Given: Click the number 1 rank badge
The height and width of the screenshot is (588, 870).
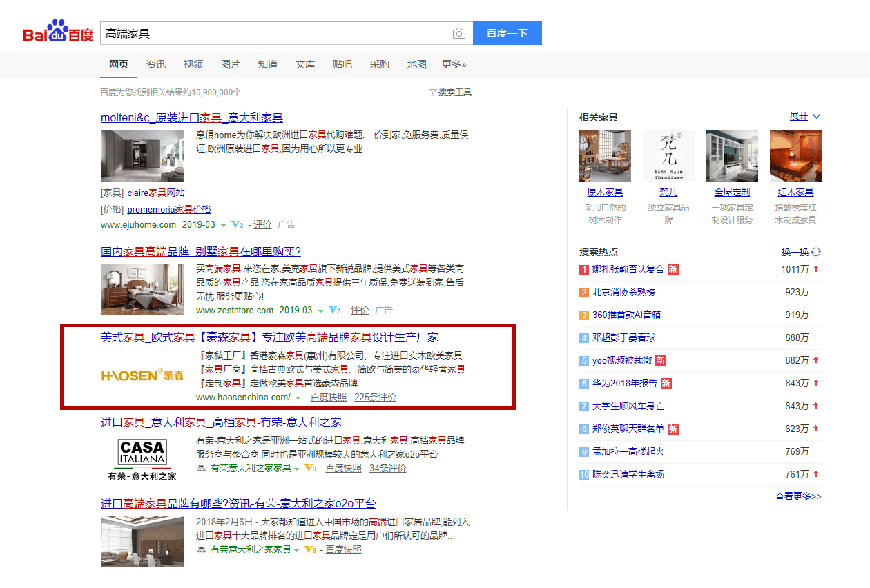Looking at the screenshot, I should pos(584,269).
